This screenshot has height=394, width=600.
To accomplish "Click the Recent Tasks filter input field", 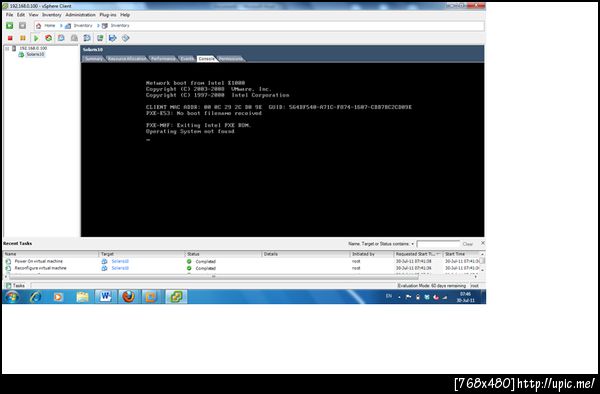I will 438,244.
